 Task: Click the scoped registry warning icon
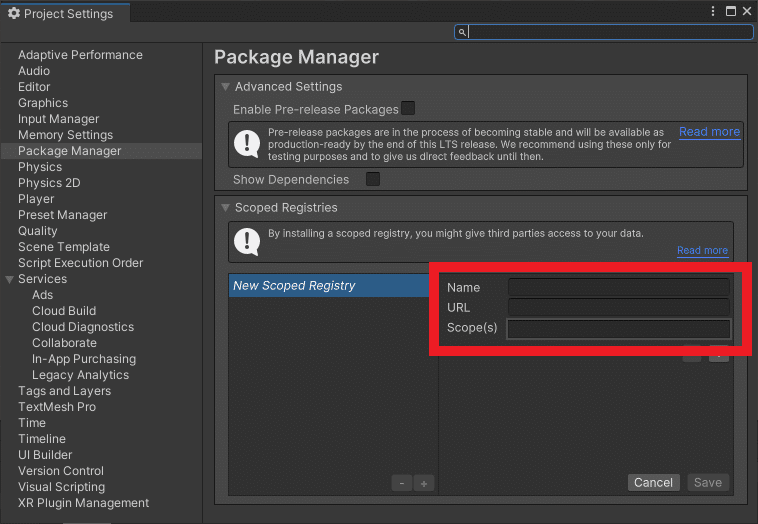click(246, 241)
